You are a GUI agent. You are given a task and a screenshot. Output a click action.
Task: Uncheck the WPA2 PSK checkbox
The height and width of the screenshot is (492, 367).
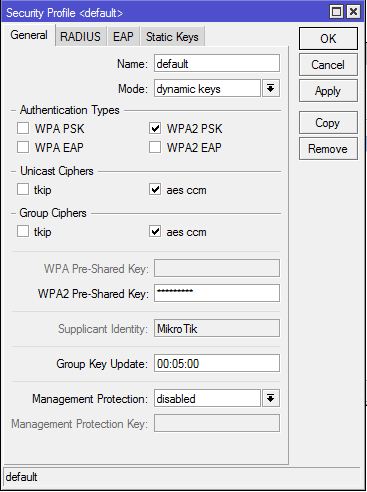pos(155,128)
